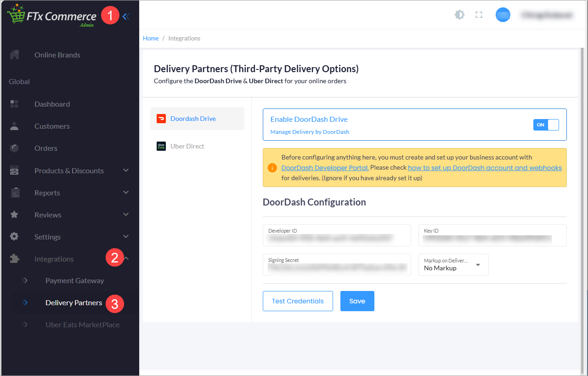The height and width of the screenshot is (376, 588).
Task: Expand Products & Discounts menu arrow
Action: point(126,171)
